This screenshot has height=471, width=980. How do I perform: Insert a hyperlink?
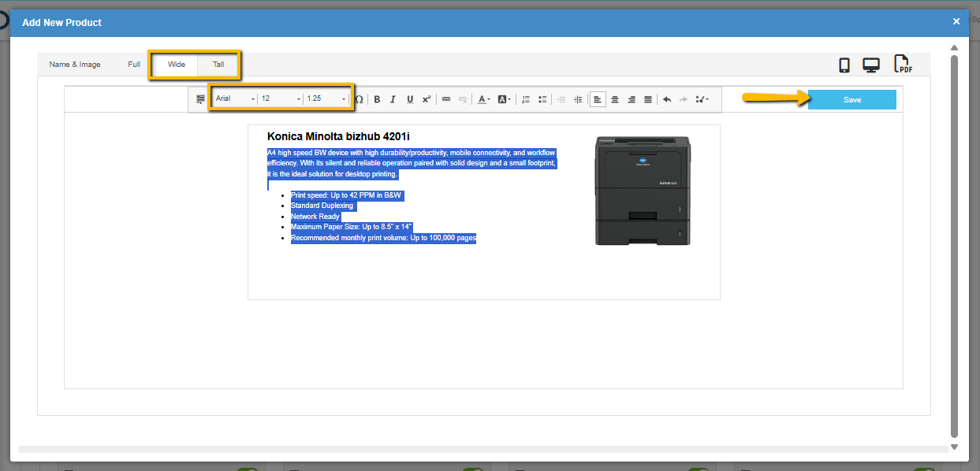[446, 99]
